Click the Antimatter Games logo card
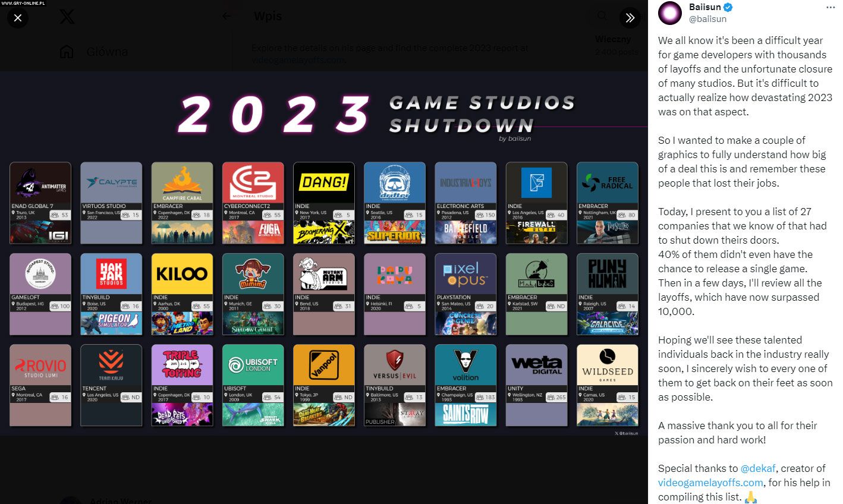843x504 pixels. (40, 182)
